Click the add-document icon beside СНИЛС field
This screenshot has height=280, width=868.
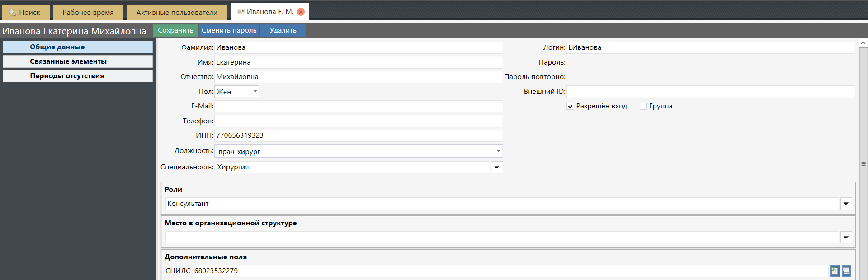pos(835,271)
